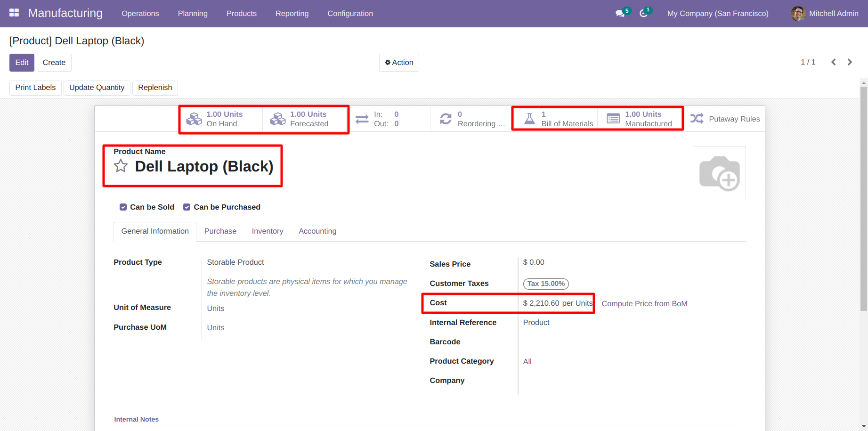Open Bill of Materials flask stat button
868x431 pixels.
point(555,119)
